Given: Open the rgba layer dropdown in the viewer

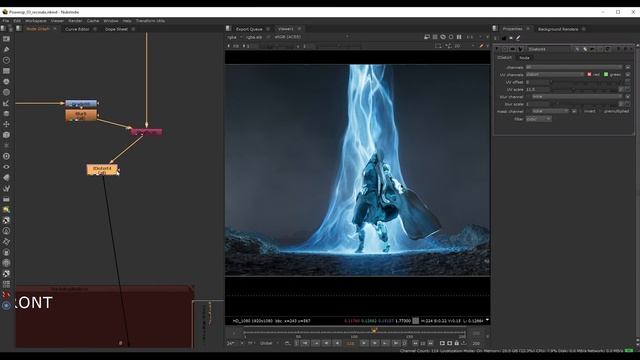Looking at the screenshot, I should point(235,37).
